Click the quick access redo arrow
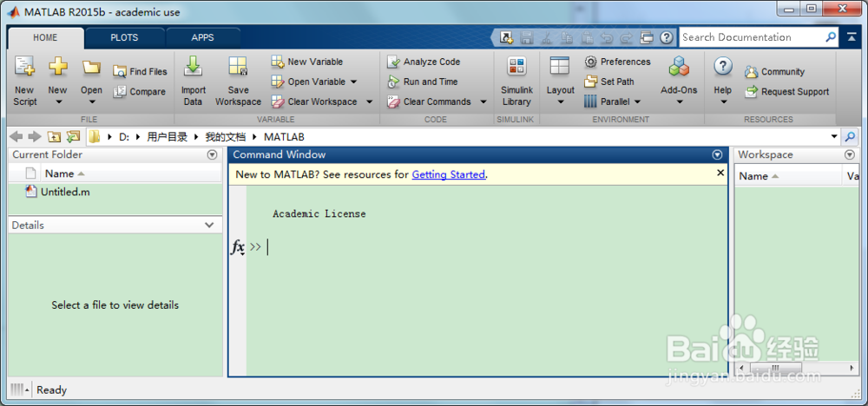Image resolution: width=868 pixels, height=406 pixels. coord(626,37)
